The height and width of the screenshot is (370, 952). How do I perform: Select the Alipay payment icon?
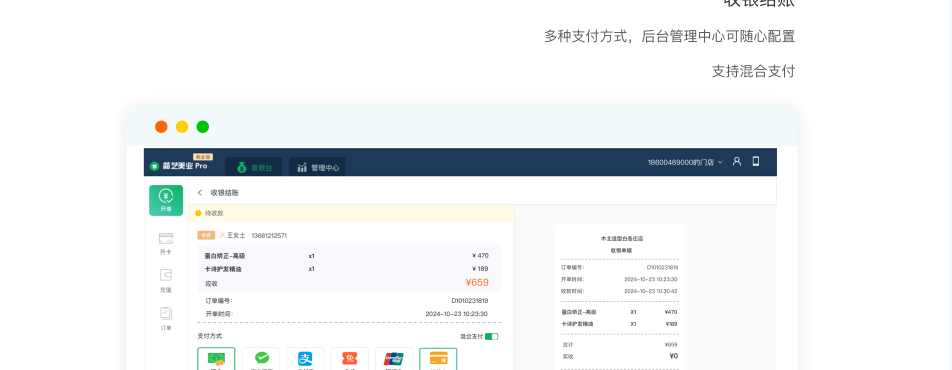click(305, 359)
